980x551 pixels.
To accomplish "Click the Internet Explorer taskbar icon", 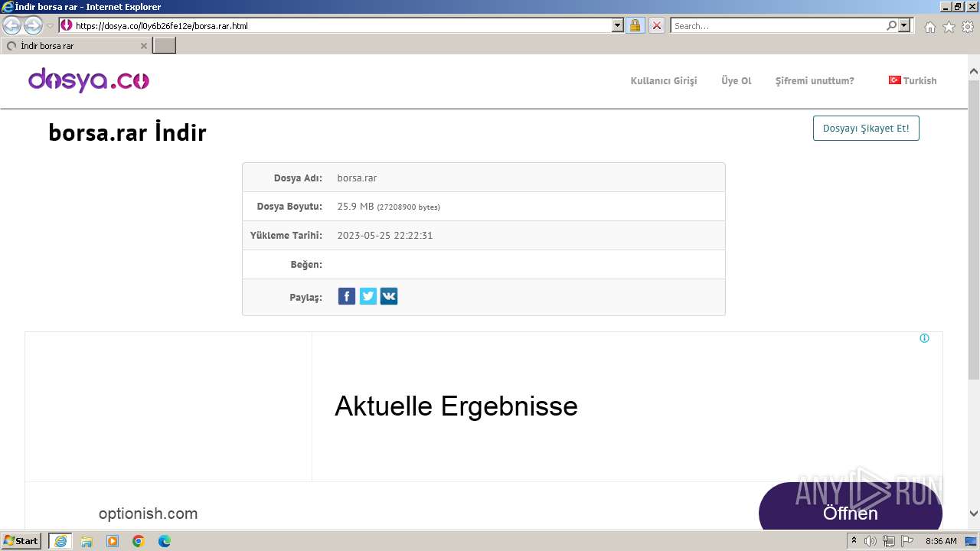I will coord(60,541).
